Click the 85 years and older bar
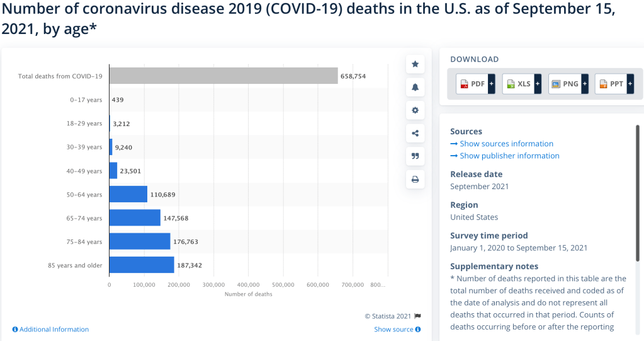644x341 pixels. [142, 265]
